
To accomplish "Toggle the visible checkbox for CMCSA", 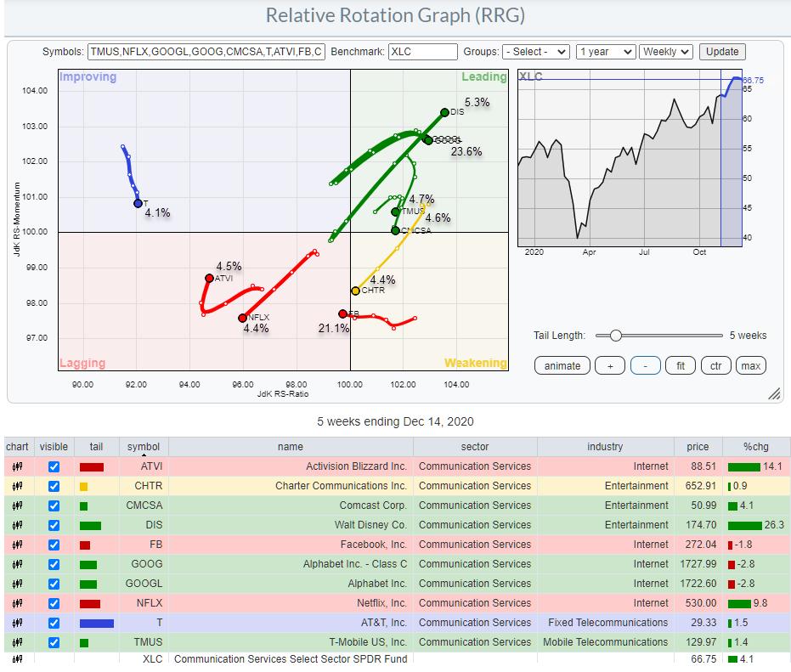I will (x=54, y=505).
